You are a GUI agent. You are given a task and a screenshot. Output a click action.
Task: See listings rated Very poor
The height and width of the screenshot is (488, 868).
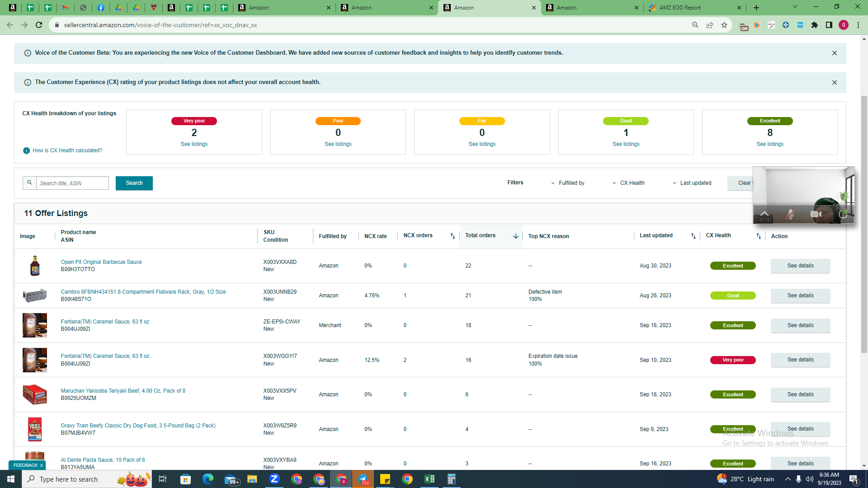coord(194,144)
